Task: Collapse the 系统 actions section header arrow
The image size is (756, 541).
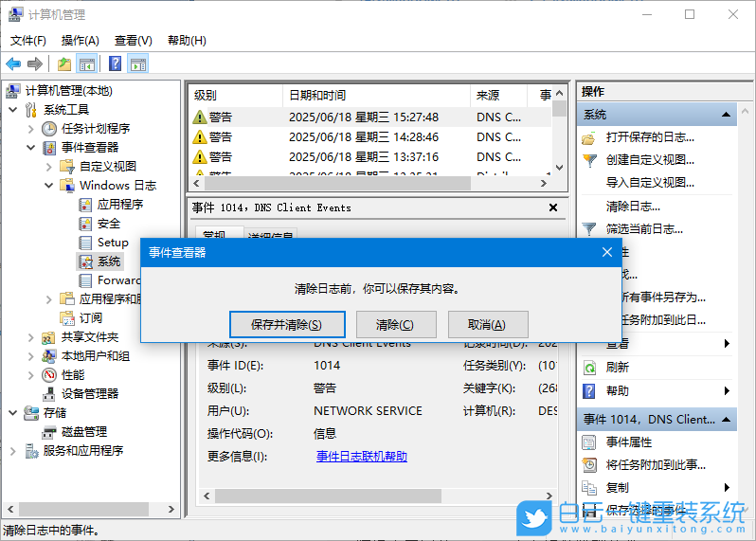Action: (x=726, y=115)
